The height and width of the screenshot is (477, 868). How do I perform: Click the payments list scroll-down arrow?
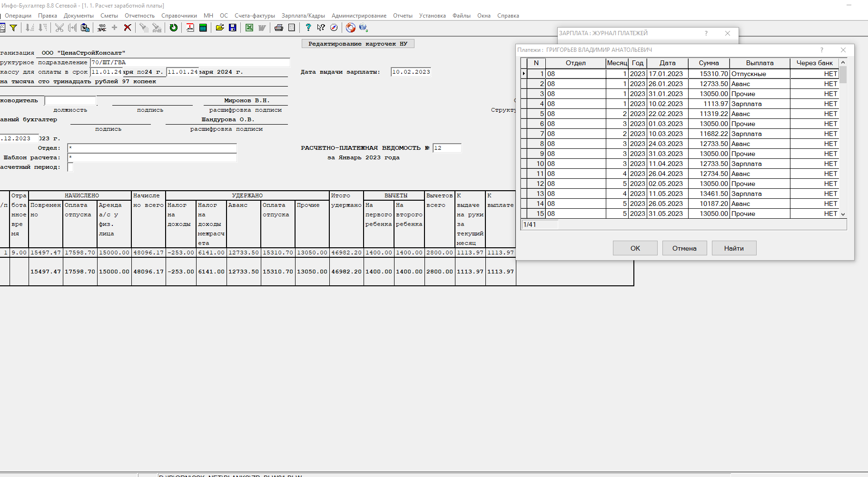coord(843,214)
